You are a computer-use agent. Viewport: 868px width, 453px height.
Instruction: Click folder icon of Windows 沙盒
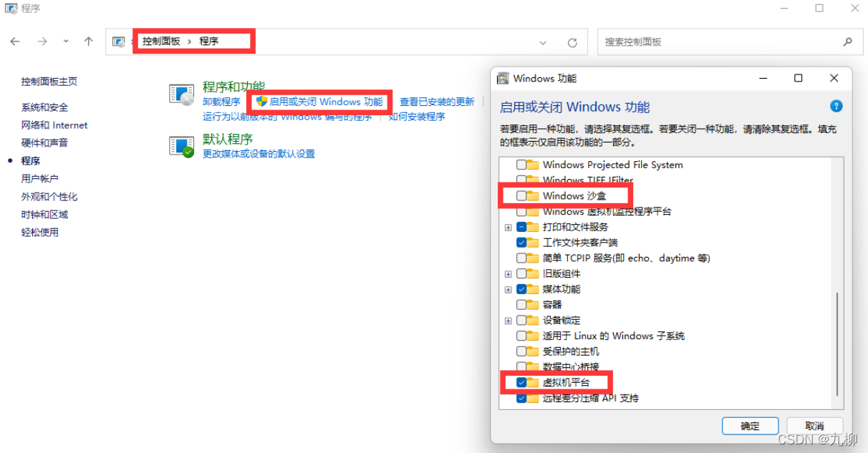(x=533, y=195)
